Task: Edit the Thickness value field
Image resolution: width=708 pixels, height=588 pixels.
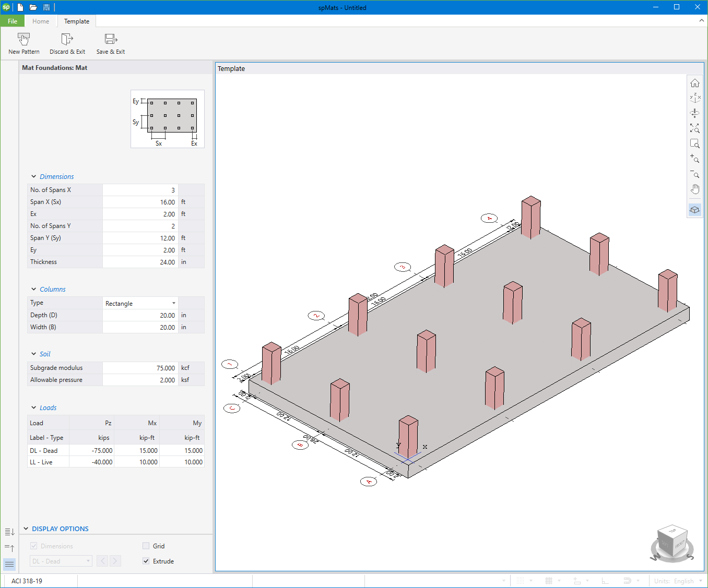Action: 140,262
